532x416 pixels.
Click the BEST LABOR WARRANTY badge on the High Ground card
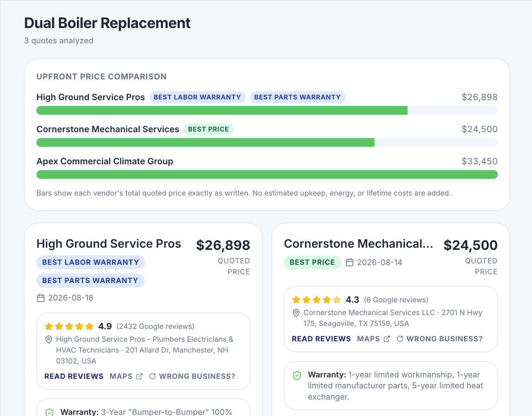tap(91, 262)
